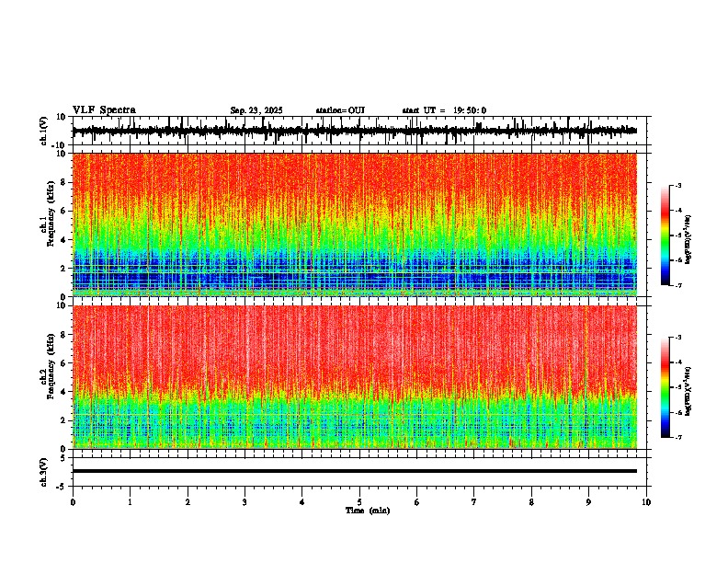
Task: Click time axis tick label 5
Action: tap(359, 502)
